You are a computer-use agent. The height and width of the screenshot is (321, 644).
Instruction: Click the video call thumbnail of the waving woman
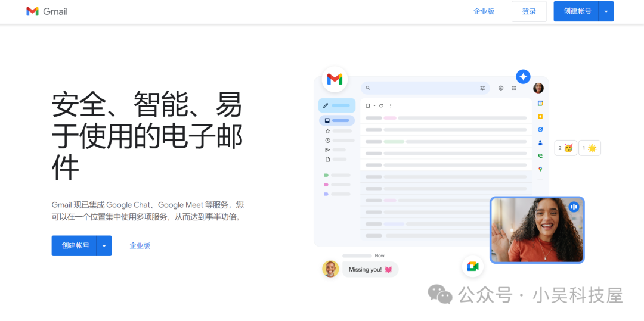(x=537, y=230)
